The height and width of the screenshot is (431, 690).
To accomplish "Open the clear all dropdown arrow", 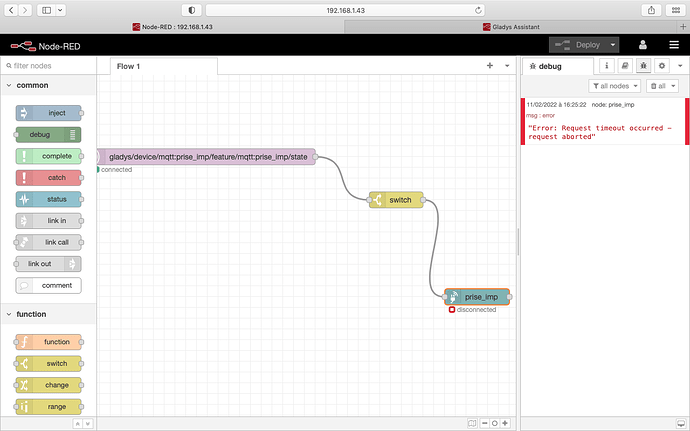I will click(673, 86).
